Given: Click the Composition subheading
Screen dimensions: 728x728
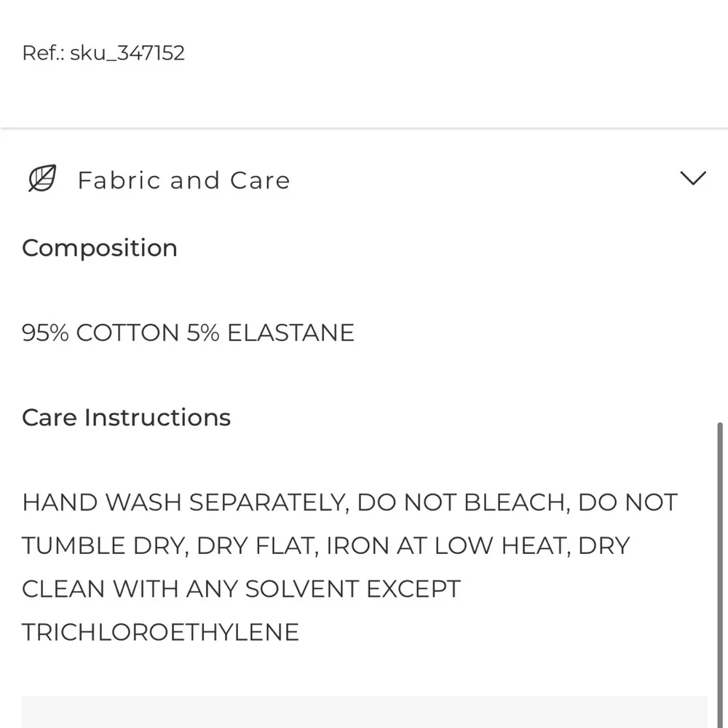Looking at the screenshot, I should [x=100, y=248].
